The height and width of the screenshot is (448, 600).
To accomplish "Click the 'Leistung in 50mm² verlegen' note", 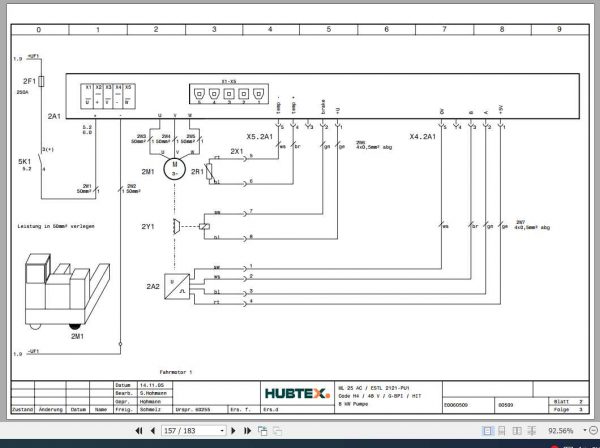I will [x=56, y=226].
